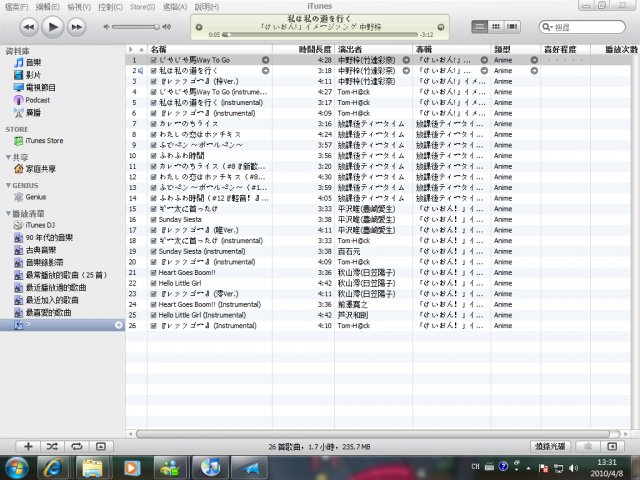The height and width of the screenshot is (480, 640).
Task: Toggle shuffle button at bottom
Action: coord(52,447)
